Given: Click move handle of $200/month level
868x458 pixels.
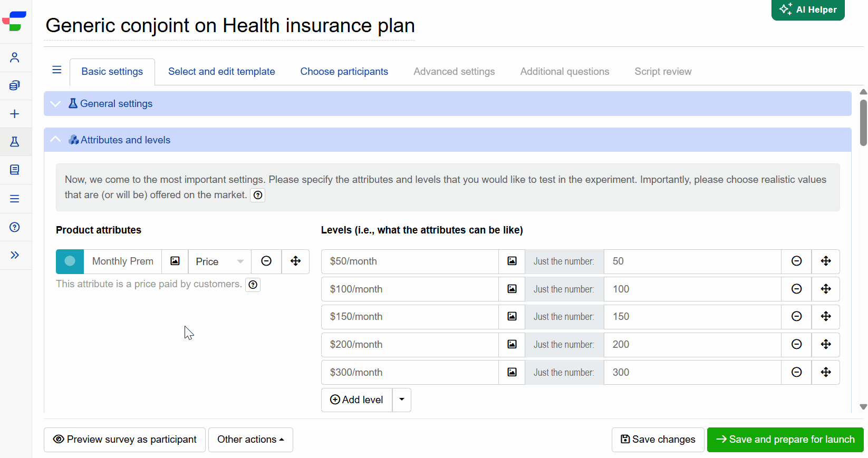Looking at the screenshot, I should coord(826,345).
